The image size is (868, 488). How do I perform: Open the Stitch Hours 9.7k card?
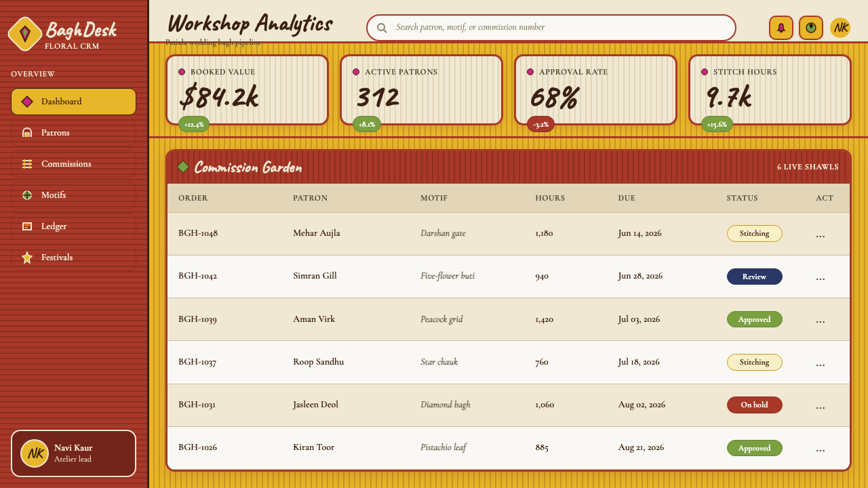[x=770, y=89]
